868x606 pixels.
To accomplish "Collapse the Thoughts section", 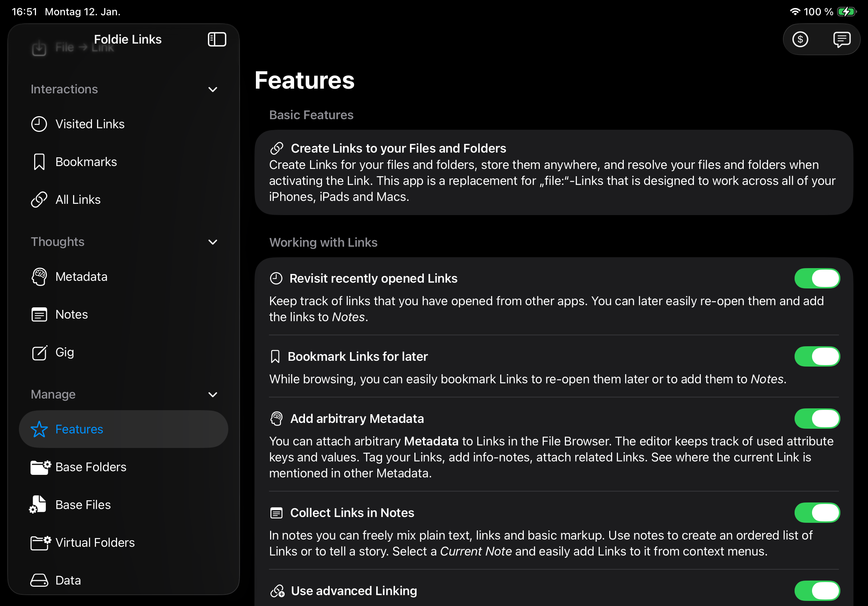I will pyautogui.click(x=213, y=242).
